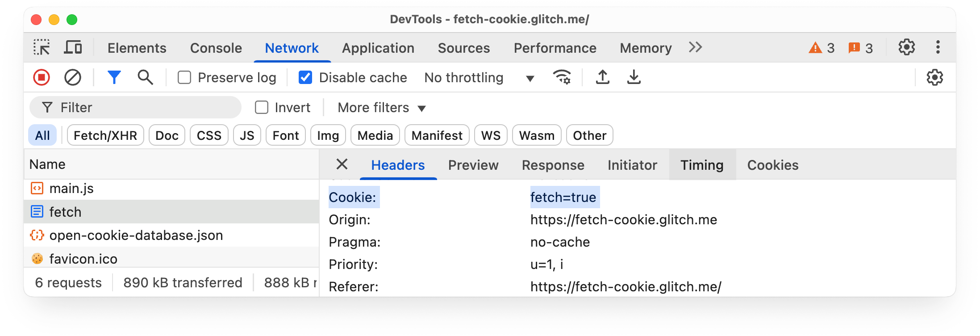Select the Origin header value
Screen dimensions: 980x336
624,219
